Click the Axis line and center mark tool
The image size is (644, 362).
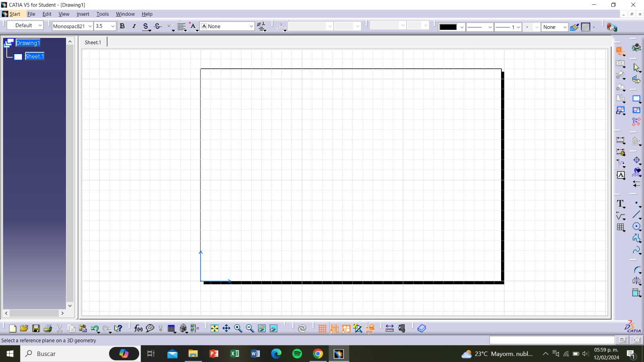click(636, 160)
